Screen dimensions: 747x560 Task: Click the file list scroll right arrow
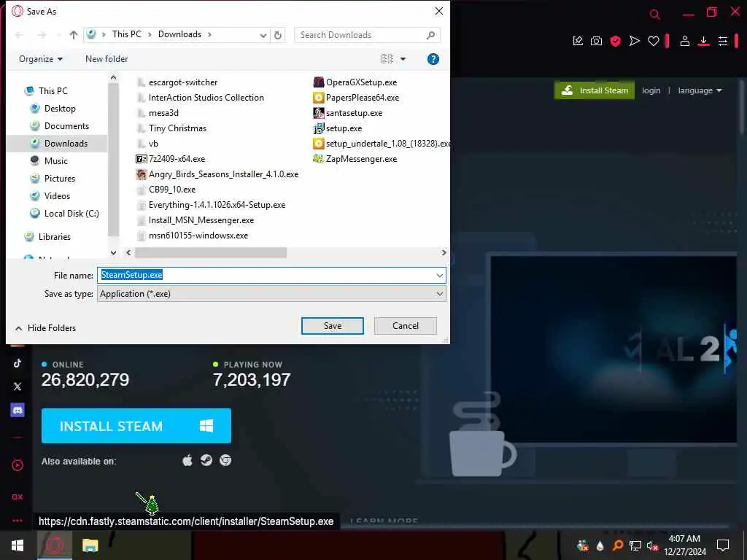pos(444,252)
